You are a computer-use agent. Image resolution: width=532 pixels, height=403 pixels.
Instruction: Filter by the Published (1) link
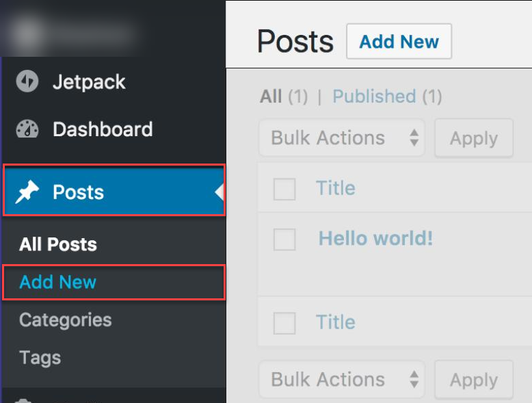pyautogui.click(x=387, y=96)
